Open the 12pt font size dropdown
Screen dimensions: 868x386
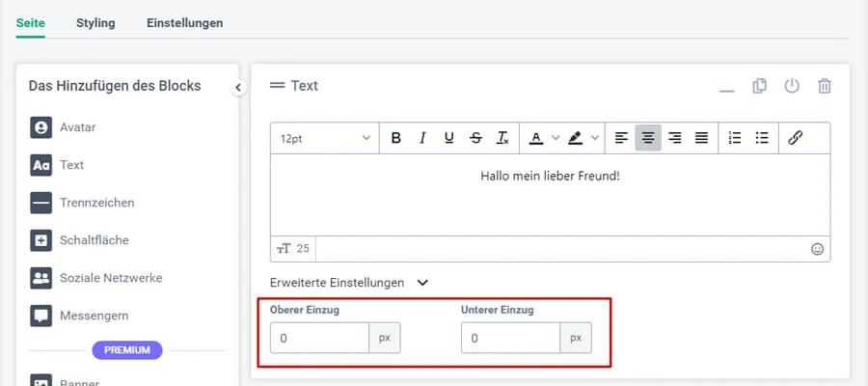click(325, 138)
